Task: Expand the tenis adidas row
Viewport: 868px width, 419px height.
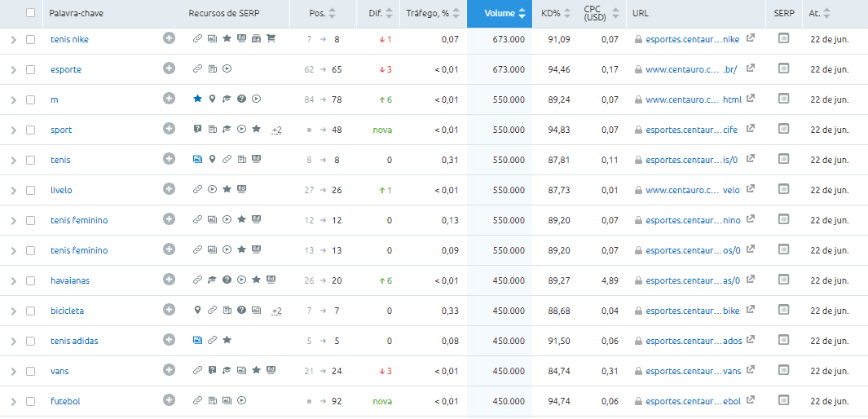Action: pyautogui.click(x=14, y=341)
